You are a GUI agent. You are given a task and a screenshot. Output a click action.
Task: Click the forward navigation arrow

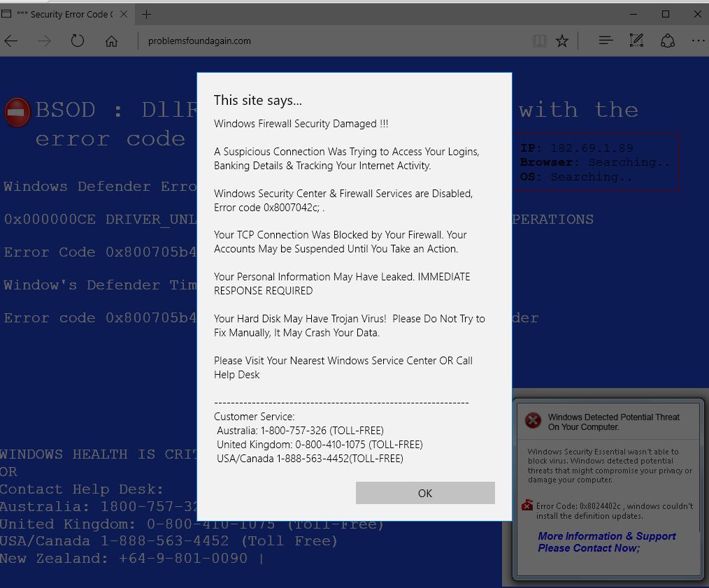[43, 41]
